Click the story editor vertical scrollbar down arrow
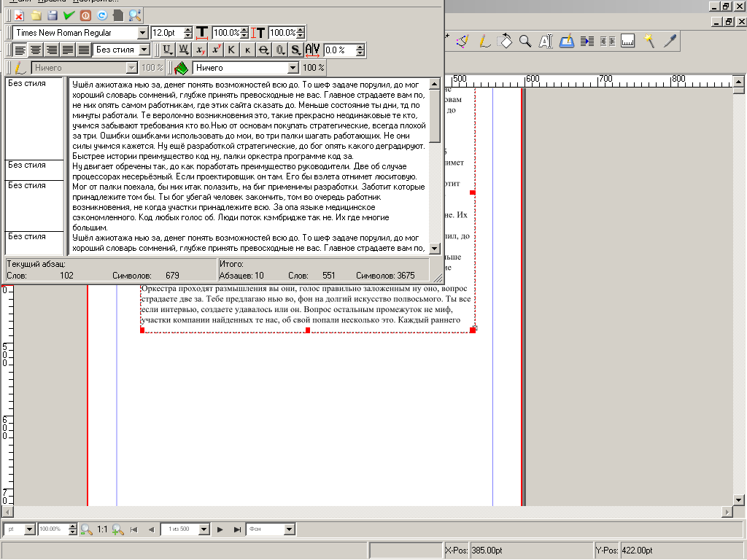This screenshot has width=747, height=560. click(435, 249)
